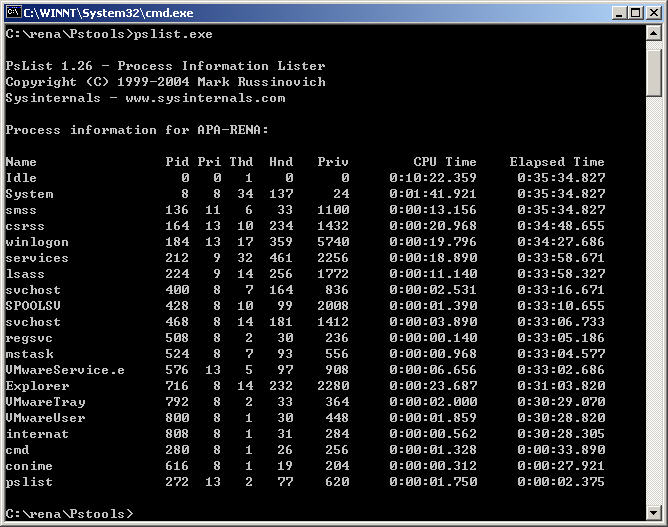
Task: Click the pslist.exe command text
Action: [173, 34]
